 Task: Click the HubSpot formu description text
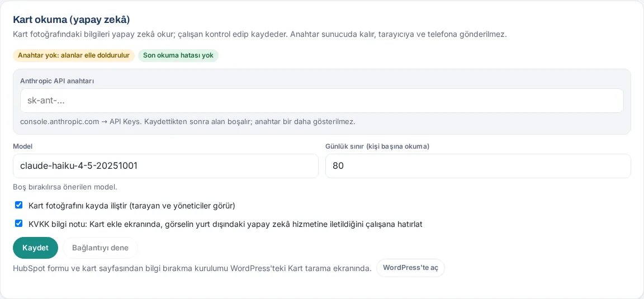pyautogui.click(x=192, y=268)
